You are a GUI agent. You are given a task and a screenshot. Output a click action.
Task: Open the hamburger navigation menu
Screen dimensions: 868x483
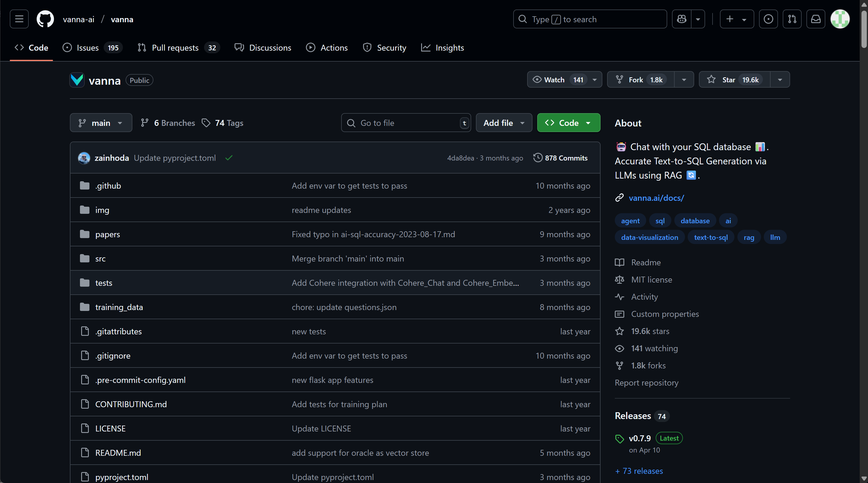(x=19, y=19)
